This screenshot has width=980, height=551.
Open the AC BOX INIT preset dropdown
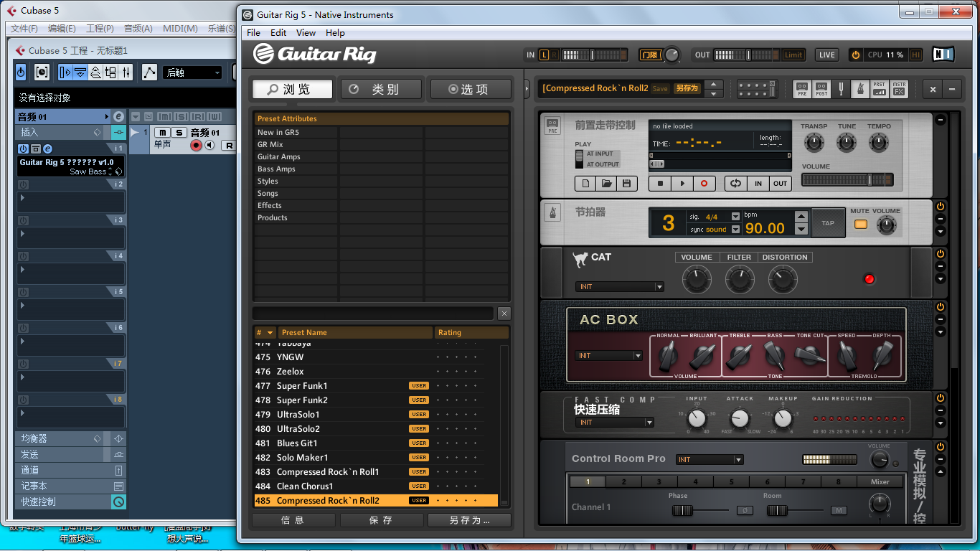coord(609,356)
